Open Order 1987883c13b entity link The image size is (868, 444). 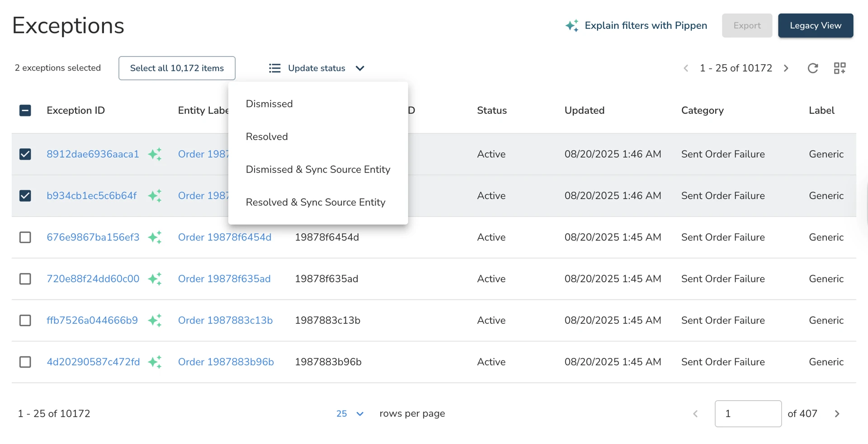pyautogui.click(x=225, y=320)
